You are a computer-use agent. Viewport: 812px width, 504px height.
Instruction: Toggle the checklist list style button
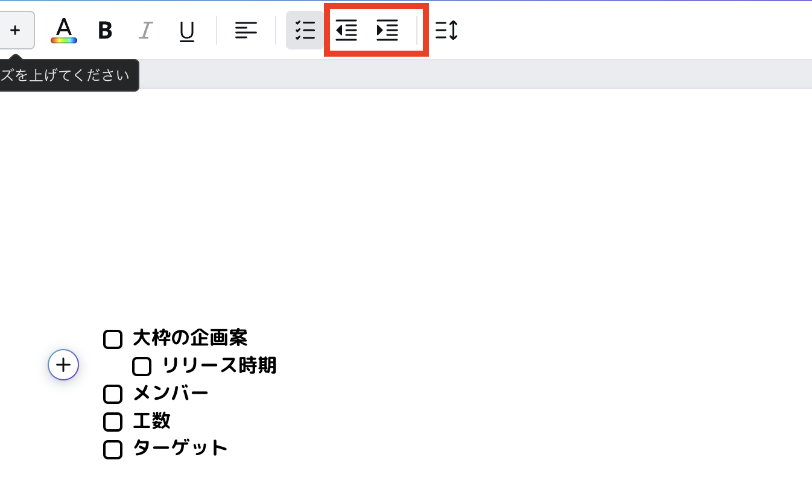(305, 30)
